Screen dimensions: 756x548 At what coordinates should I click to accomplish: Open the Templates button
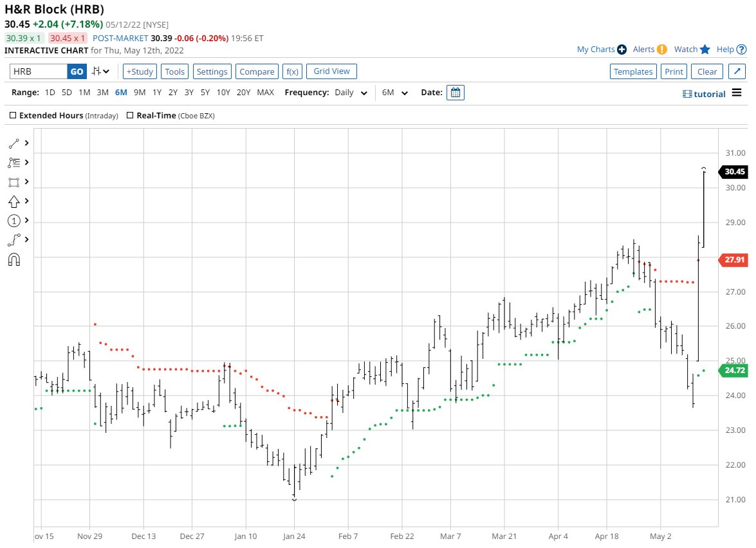(633, 71)
